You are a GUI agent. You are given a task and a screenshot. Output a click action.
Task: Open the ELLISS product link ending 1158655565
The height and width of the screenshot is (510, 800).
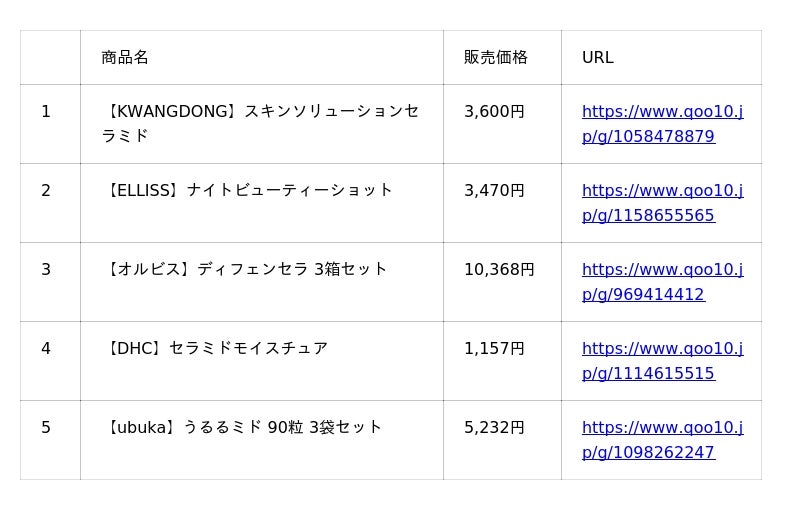pyautogui.click(x=662, y=203)
